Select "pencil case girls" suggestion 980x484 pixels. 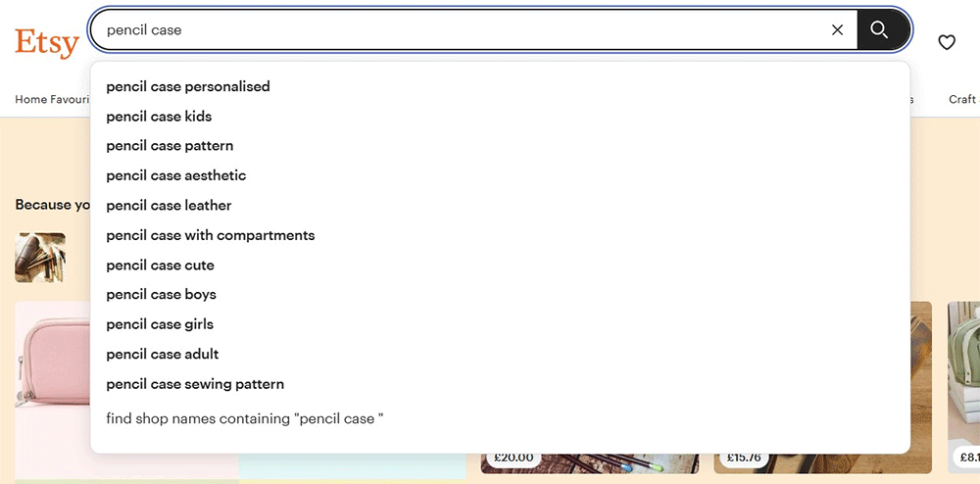pyautogui.click(x=160, y=324)
